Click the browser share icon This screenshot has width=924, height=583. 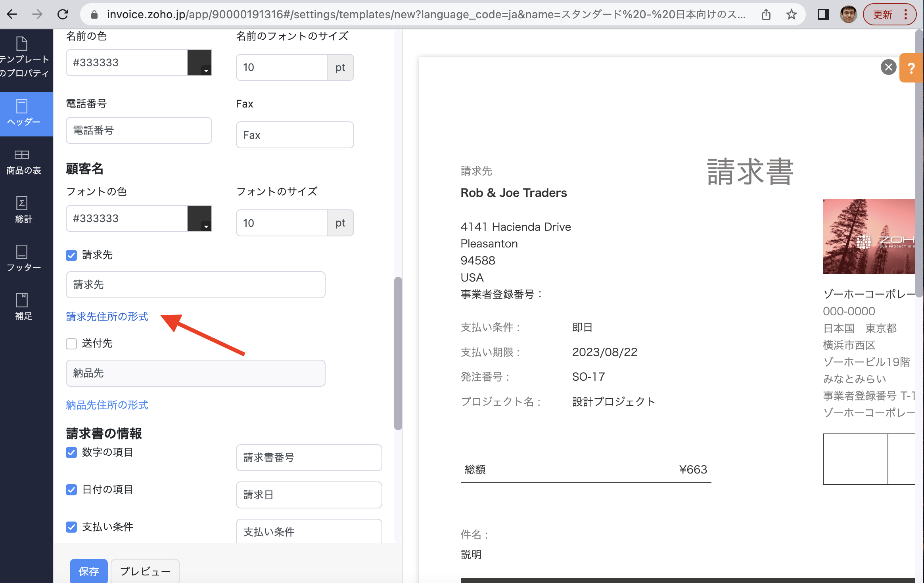766,15
